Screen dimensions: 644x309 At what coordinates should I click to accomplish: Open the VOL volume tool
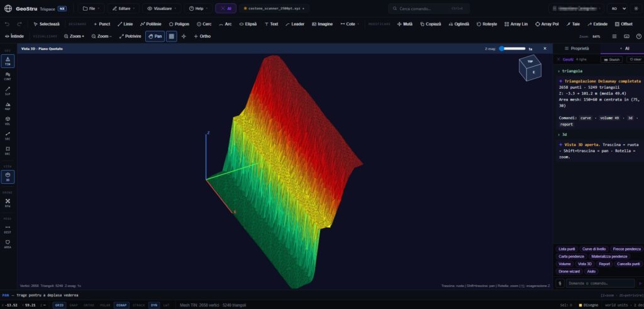pyautogui.click(x=8, y=121)
